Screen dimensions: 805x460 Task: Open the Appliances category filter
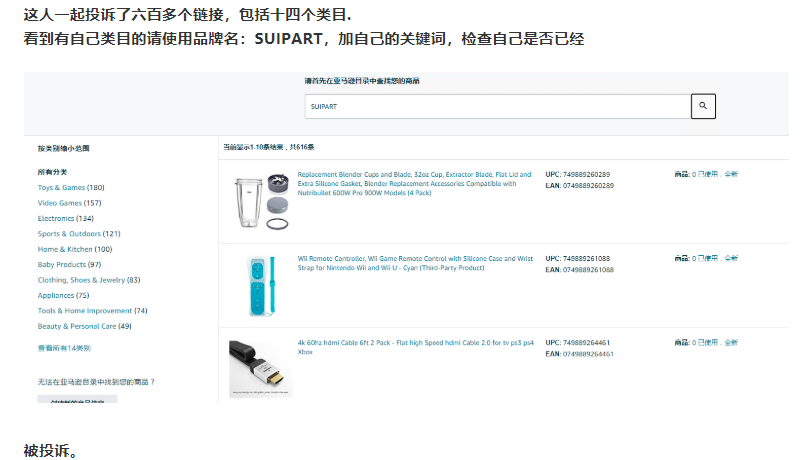point(63,295)
